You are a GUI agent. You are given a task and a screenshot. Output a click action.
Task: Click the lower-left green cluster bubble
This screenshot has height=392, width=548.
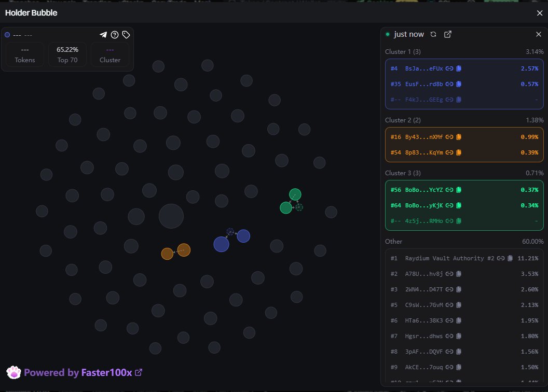click(x=286, y=208)
